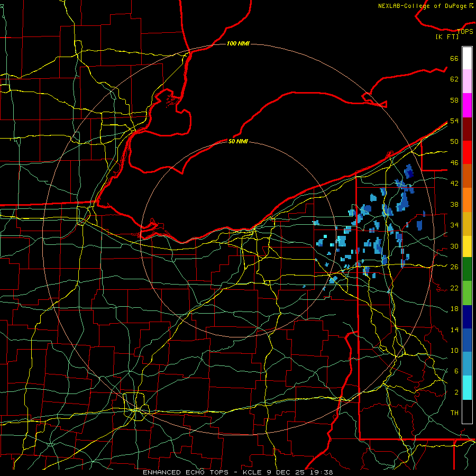
Task: Click the '18' legend value
Action: click(454, 309)
